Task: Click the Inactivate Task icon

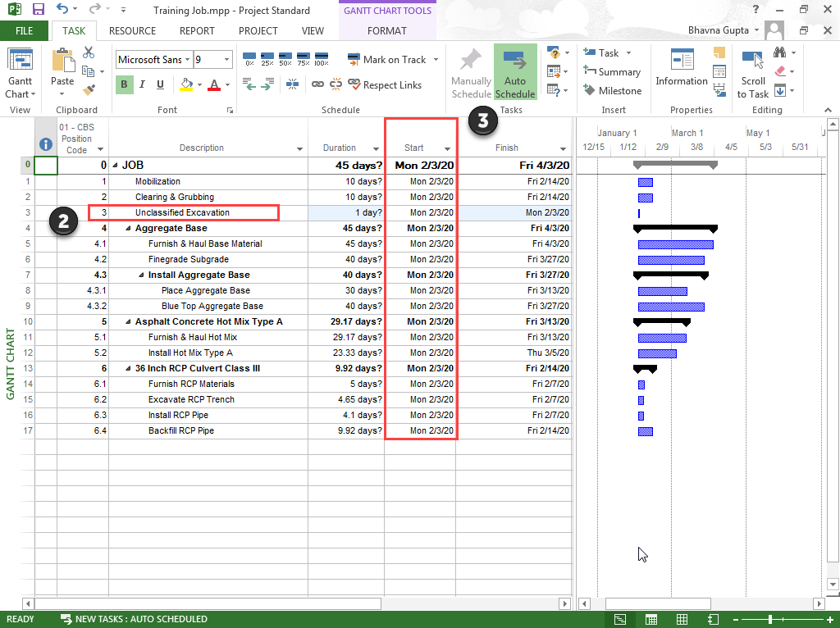Action: coord(294,84)
